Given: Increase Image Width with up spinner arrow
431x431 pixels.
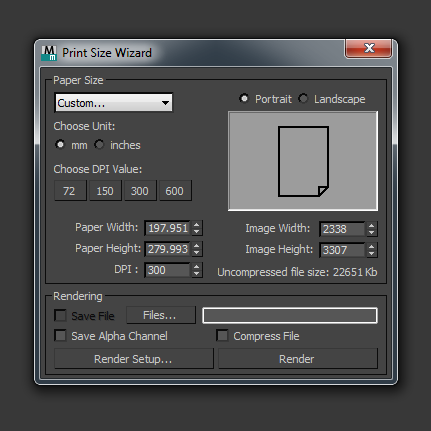Looking at the screenshot, I should tap(371, 226).
